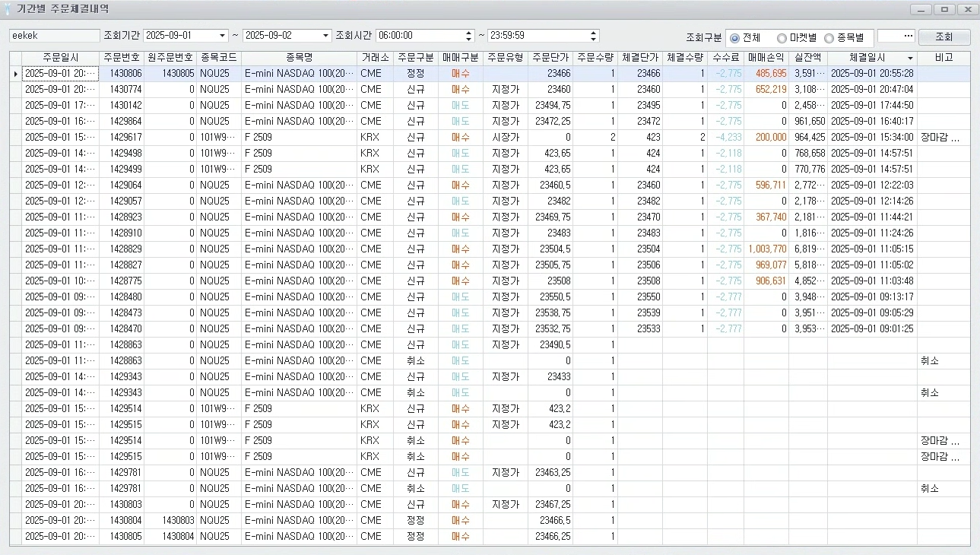Sort by the 주문번호 column header
This screenshot has width=980, height=555.
click(122, 58)
